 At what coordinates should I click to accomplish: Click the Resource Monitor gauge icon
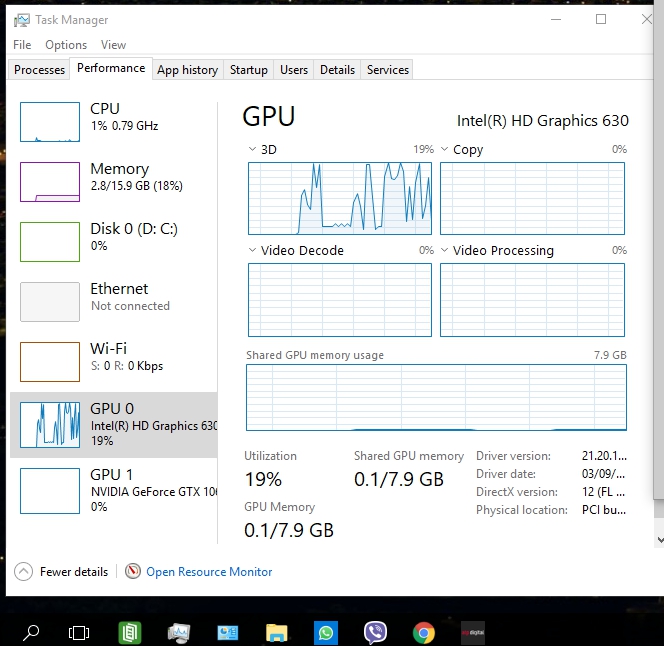pos(133,571)
